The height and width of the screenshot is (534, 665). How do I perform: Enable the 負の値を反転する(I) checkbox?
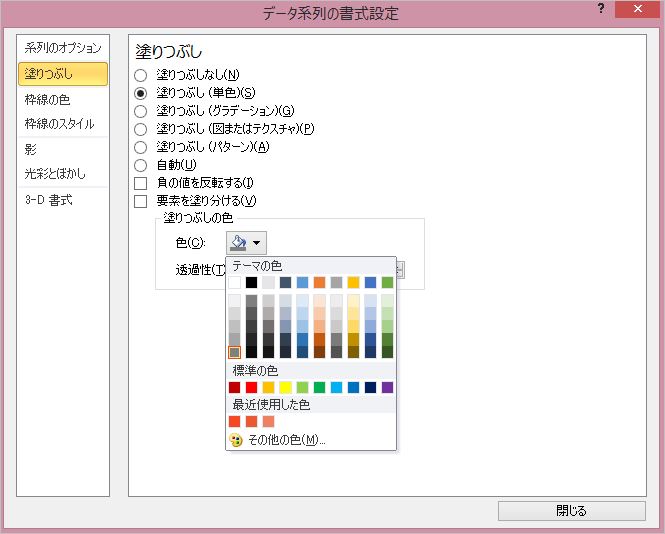tap(140, 183)
